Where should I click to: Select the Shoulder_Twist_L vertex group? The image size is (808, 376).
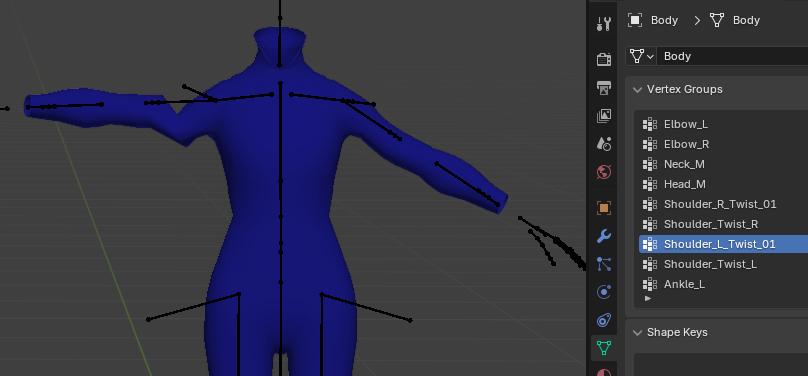point(723,264)
